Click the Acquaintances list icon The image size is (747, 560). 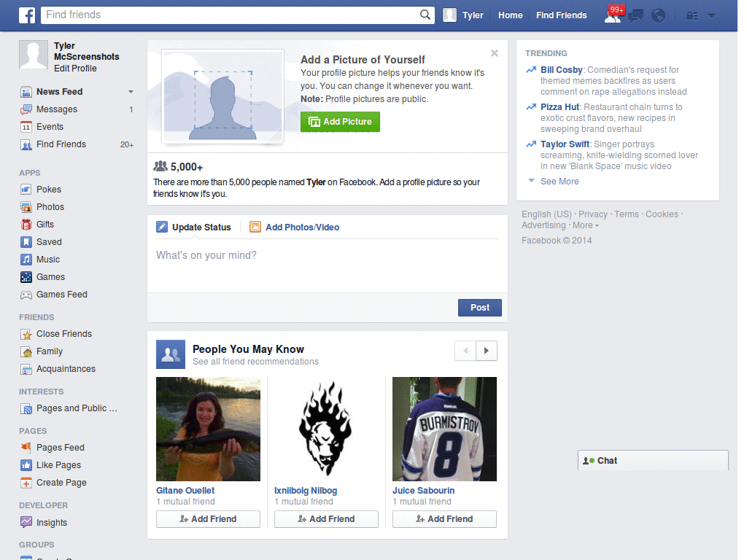(x=26, y=369)
